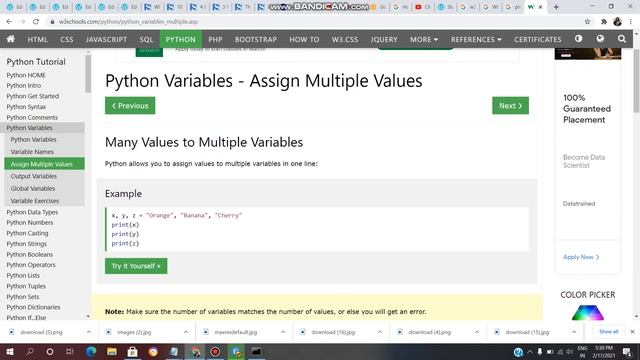Open Chrome extensions puzzle icon

click(x=604, y=22)
